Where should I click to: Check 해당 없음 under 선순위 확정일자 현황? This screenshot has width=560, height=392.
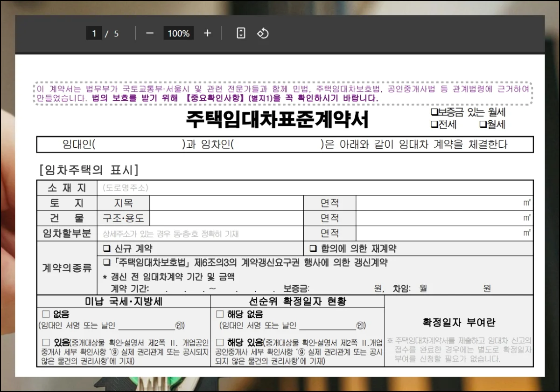[219, 315]
